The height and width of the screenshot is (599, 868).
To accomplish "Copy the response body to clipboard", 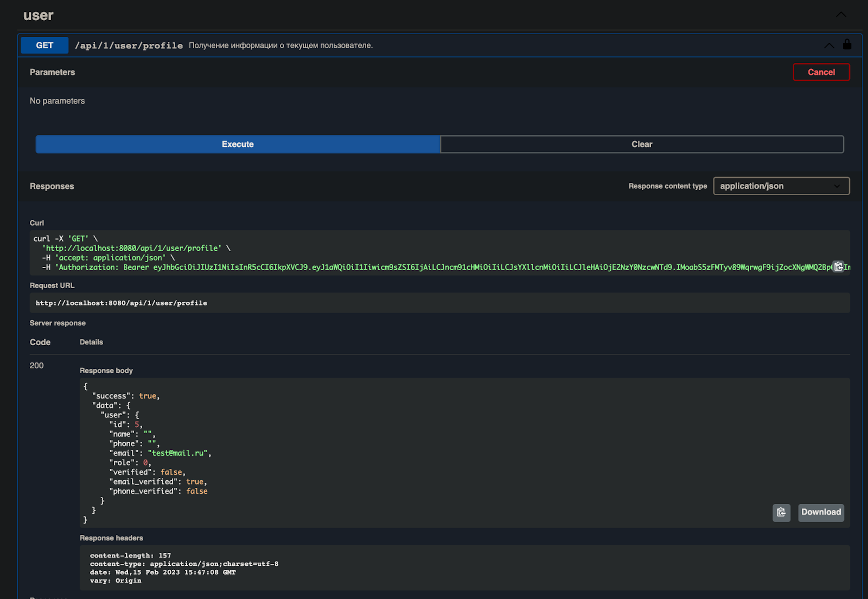I will [x=781, y=512].
